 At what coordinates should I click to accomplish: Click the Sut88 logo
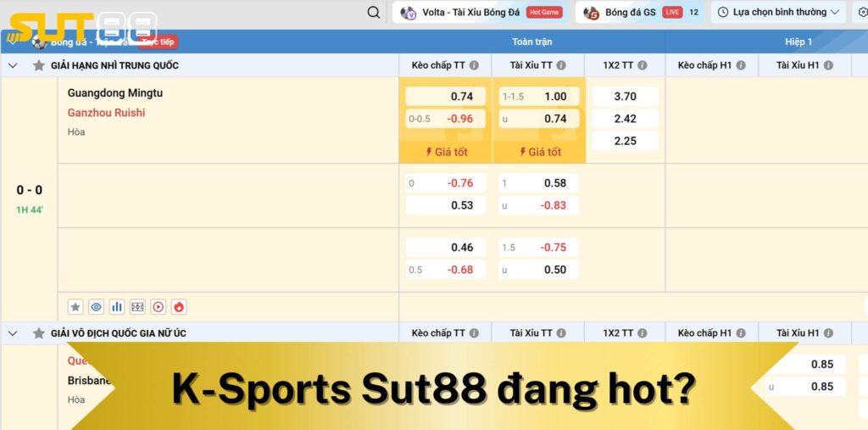pos(83,28)
